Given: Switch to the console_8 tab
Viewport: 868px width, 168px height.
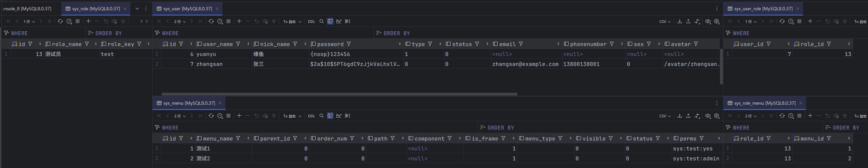Looking at the screenshot, I should pyautogui.click(x=27, y=9).
